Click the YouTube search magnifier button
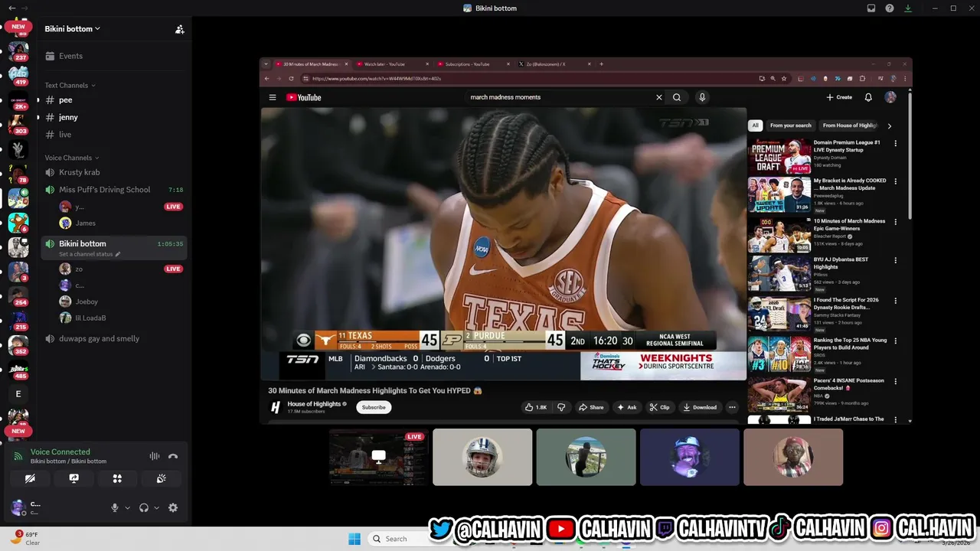Image resolution: width=980 pixels, height=551 pixels. click(677, 97)
